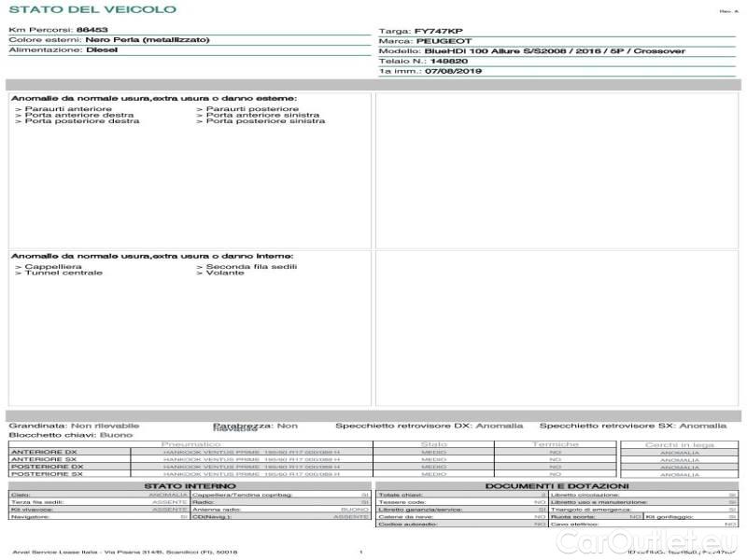747x560 pixels.
Task: Select the "Codice autoradio" label
Action: (x=408, y=525)
